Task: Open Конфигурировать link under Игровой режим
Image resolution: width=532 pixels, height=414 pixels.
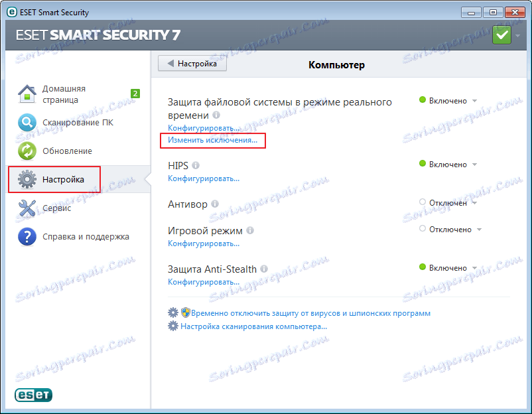Action: point(204,243)
